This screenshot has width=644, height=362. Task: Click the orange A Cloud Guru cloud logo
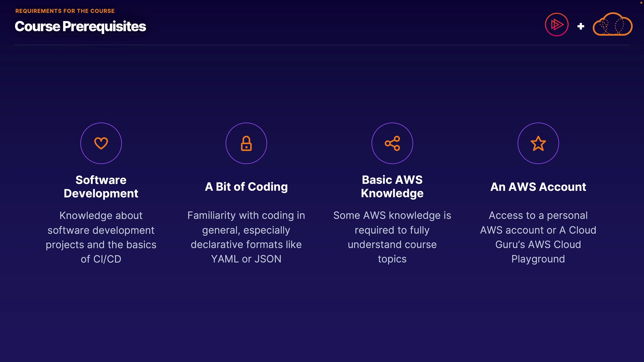(x=612, y=24)
